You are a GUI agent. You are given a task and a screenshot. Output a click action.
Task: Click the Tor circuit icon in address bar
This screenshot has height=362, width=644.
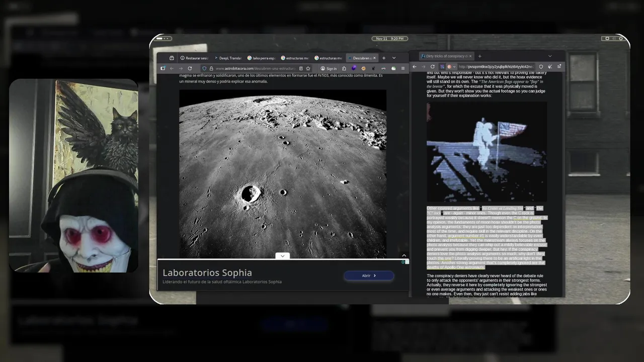[442, 66]
